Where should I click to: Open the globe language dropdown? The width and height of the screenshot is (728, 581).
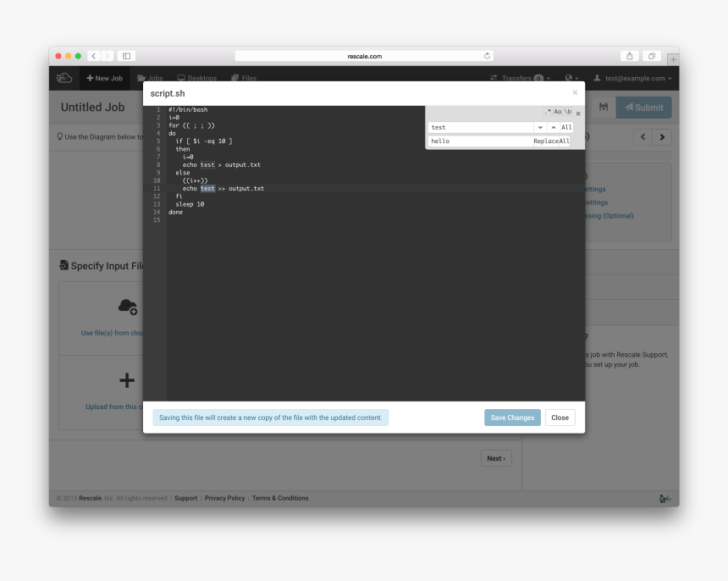click(x=571, y=78)
